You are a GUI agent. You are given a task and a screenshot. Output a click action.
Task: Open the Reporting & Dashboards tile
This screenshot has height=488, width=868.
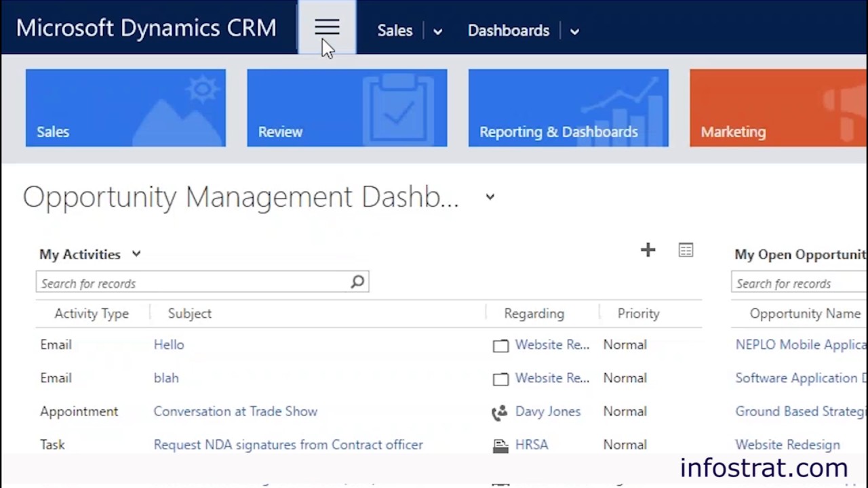568,108
